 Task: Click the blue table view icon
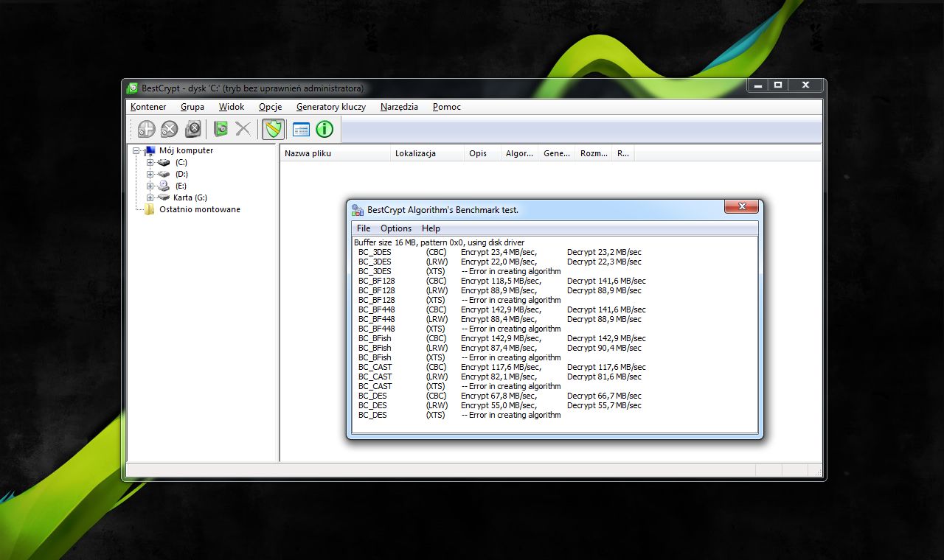click(x=301, y=130)
